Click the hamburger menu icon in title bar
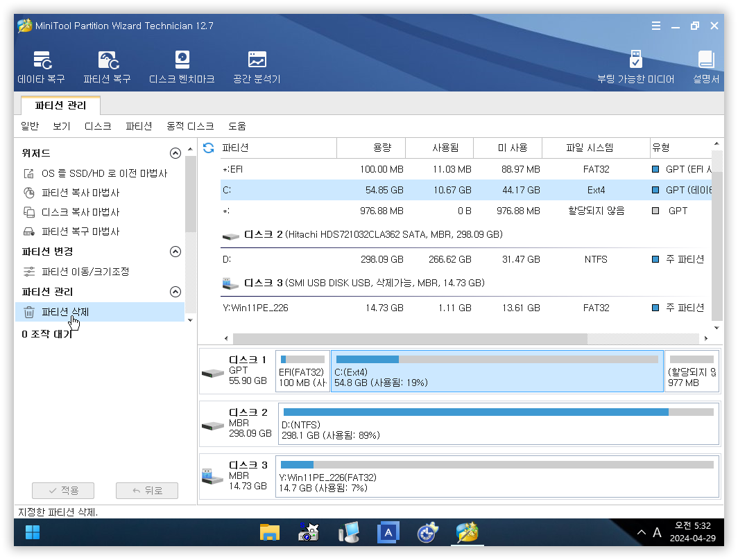The height and width of the screenshot is (560, 738). coord(655,26)
